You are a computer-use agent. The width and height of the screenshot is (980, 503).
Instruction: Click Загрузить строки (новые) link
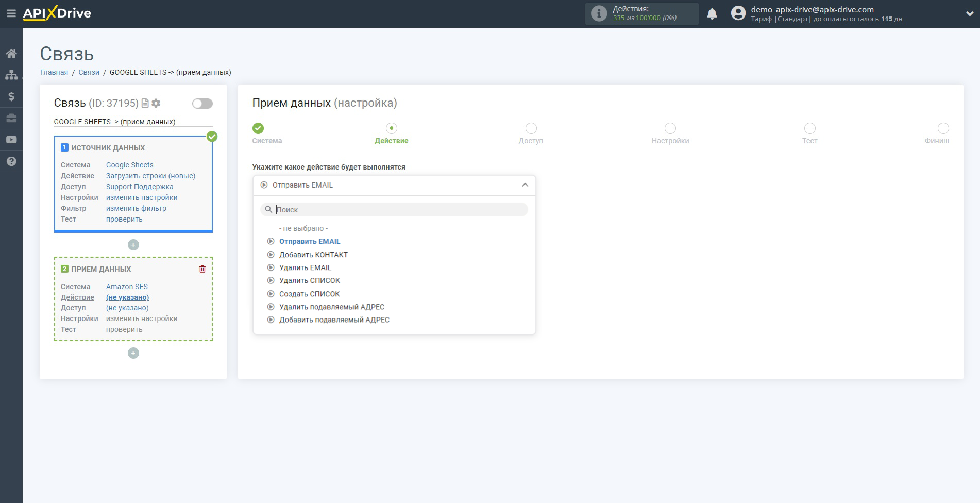tap(151, 176)
